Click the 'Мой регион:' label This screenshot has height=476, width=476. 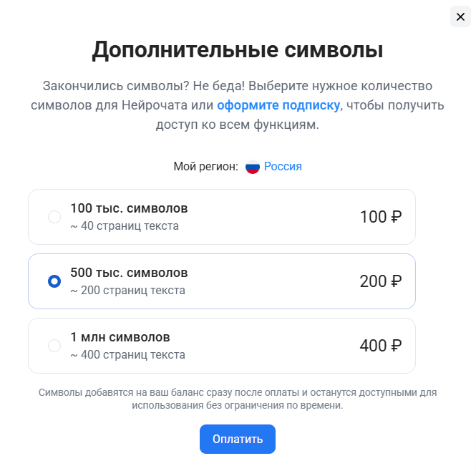(x=205, y=166)
